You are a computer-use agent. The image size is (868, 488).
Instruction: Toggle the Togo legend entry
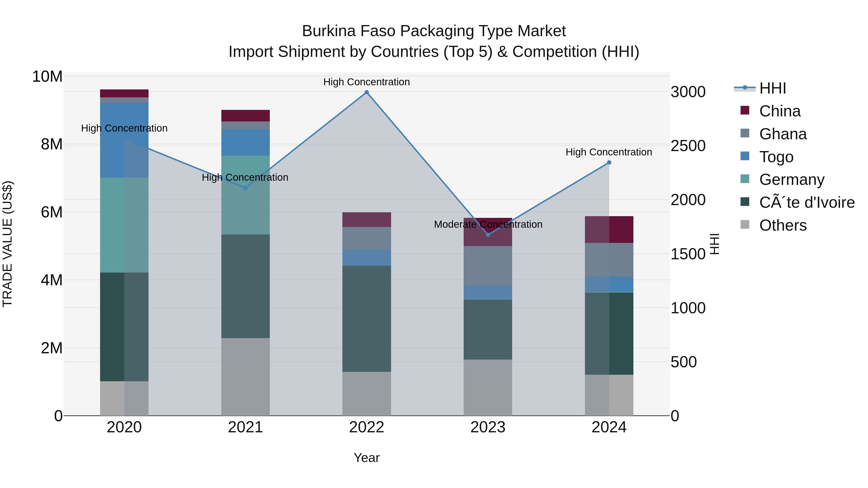point(766,157)
